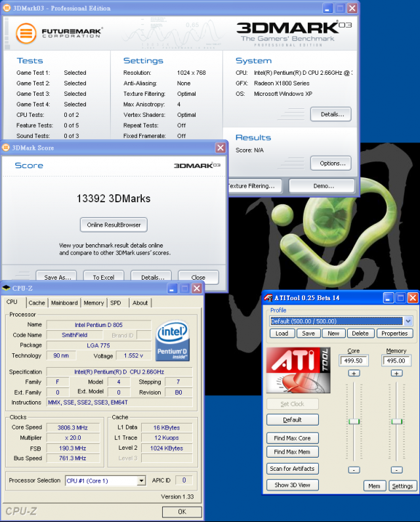420x522 pixels.
Task: Click the processor Name field Intel Pentium D 805
Action: [x=99, y=324]
